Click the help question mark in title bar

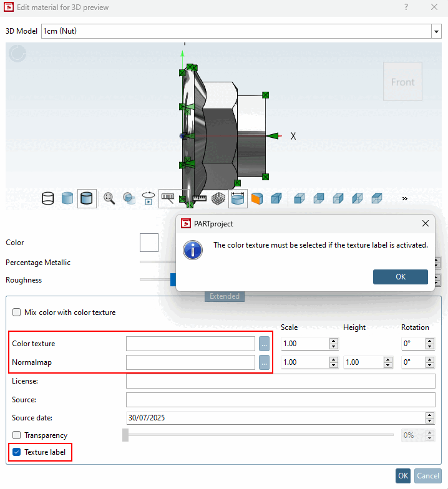tap(406, 7)
